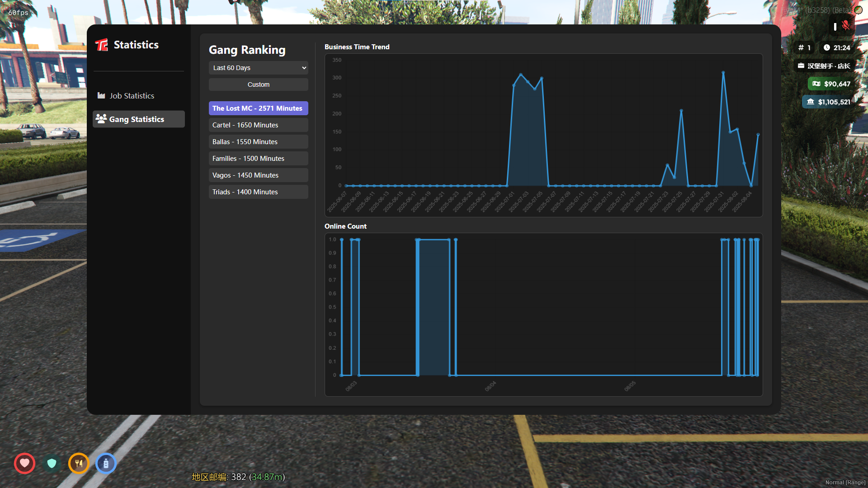Click the Normal [Range] voice indicator

tap(845, 483)
